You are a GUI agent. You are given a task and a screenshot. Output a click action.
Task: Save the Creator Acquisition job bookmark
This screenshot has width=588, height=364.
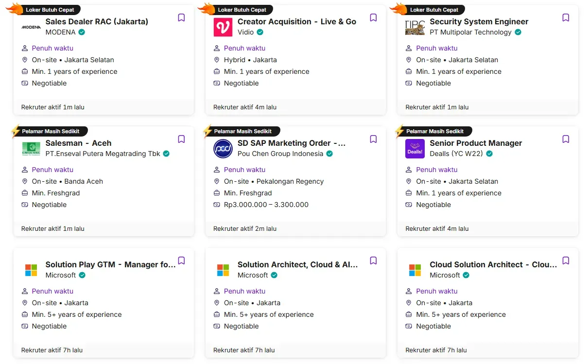point(373,18)
